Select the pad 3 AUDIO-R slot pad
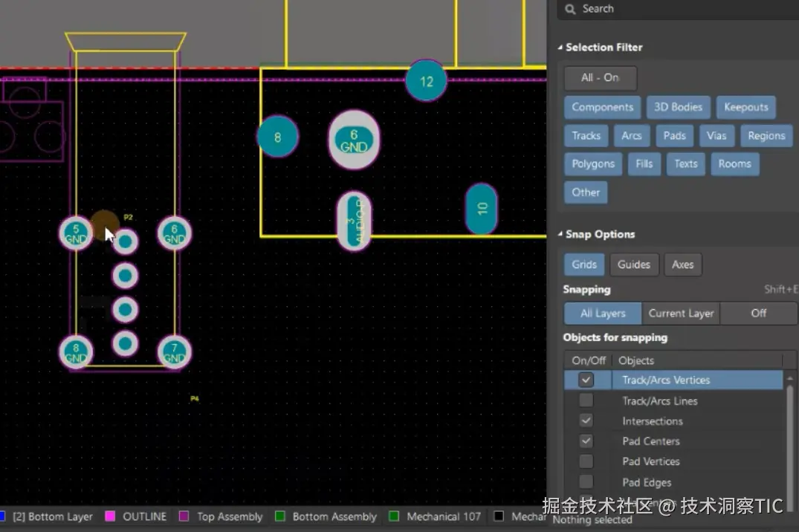Viewport: 799px width, 532px height. click(354, 221)
